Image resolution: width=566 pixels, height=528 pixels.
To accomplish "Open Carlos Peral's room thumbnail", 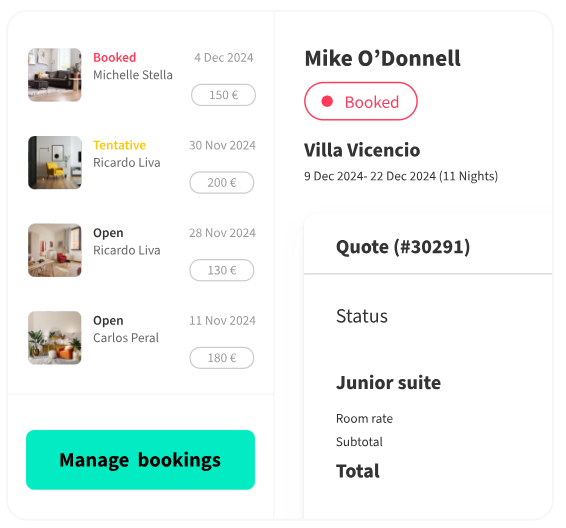I will tap(55, 338).
